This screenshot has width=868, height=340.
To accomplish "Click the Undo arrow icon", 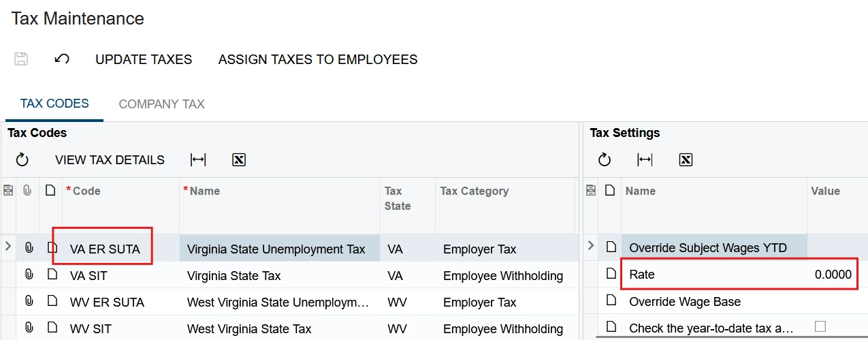I will (x=62, y=59).
